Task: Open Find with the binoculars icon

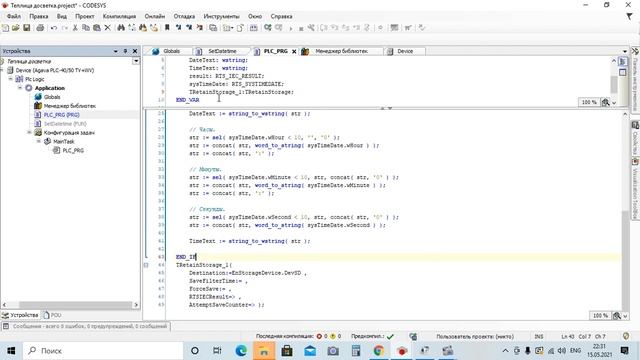Action: (x=121, y=28)
